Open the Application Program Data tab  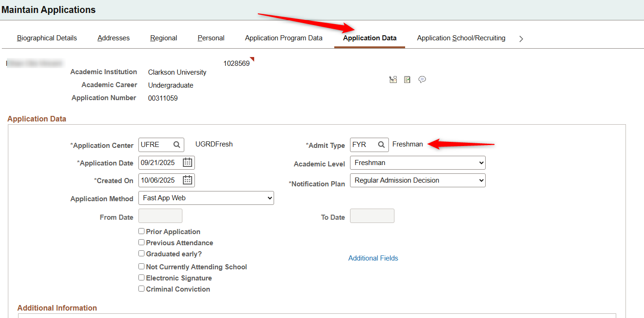click(283, 38)
